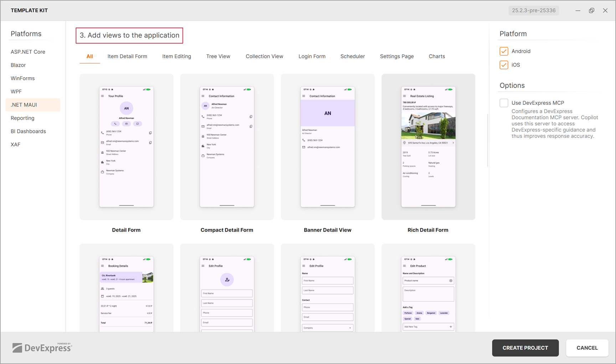
Task: Enable the Use DevExpress MCP option
Action: (504, 103)
